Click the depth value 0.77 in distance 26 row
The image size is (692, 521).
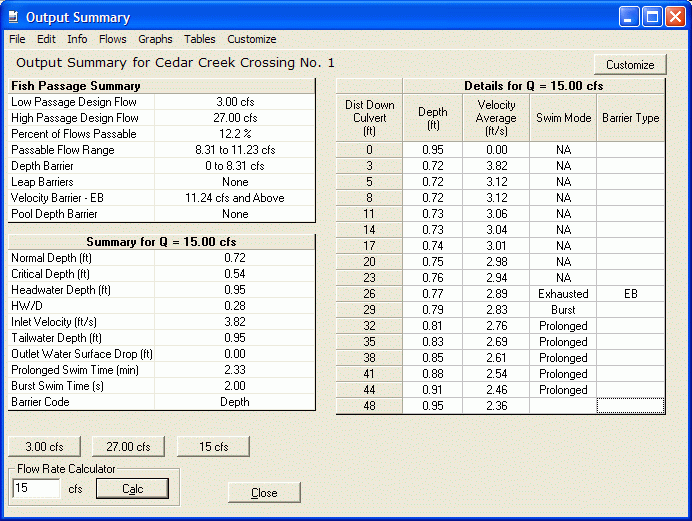click(x=432, y=294)
